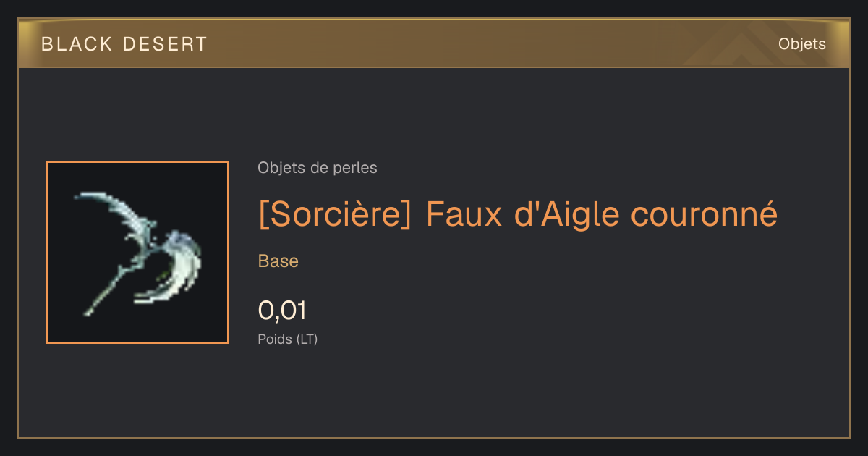The width and height of the screenshot is (868, 456).
Task: Click the BLACK DESERT logo text
Action: click(x=124, y=44)
